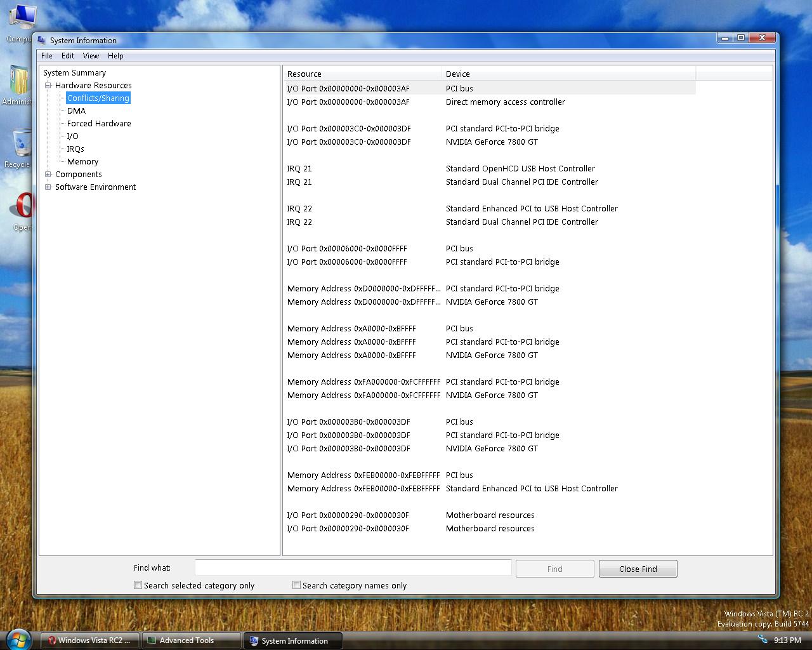This screenshot has width=812, height=650.
Task: Select Memory tree item
Action: point(82,161)
